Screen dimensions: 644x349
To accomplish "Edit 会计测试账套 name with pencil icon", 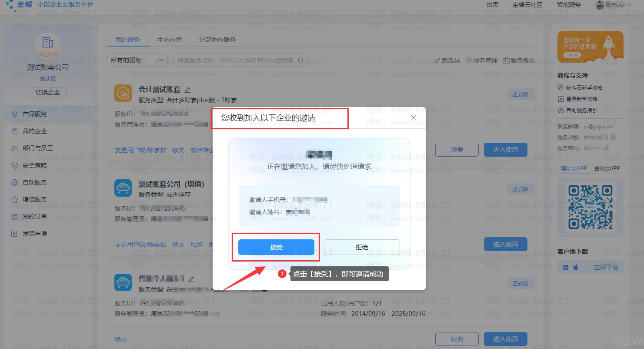I will click(x=187, y=90).
